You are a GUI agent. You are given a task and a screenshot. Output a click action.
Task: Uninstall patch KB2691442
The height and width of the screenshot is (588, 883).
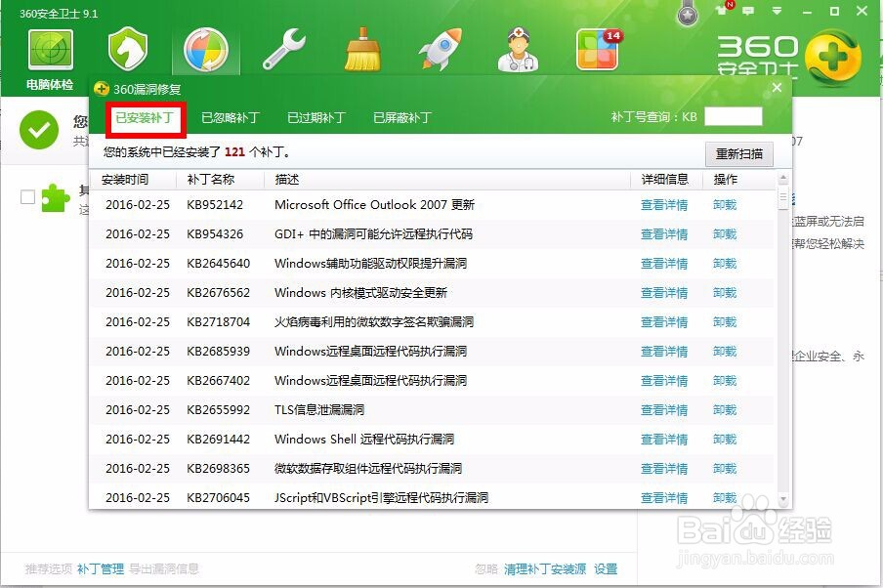tap(725, 440)
